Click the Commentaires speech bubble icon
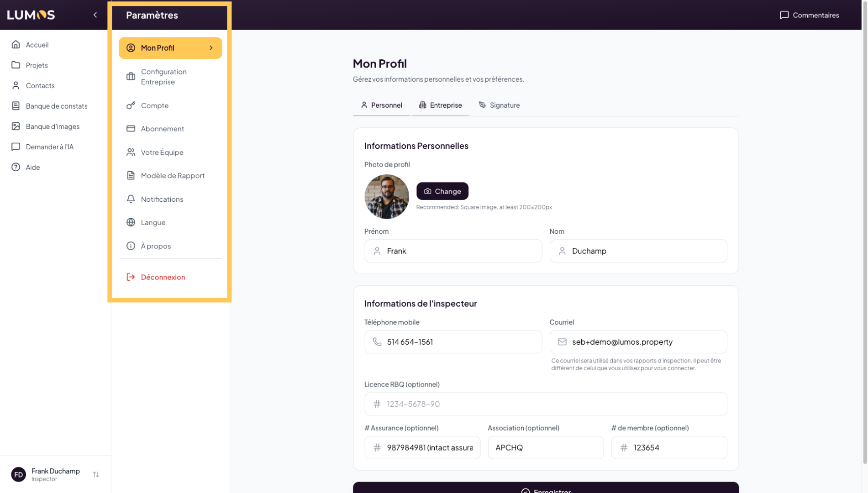Viewport: 868px width, 493px height. coord(784,15)
